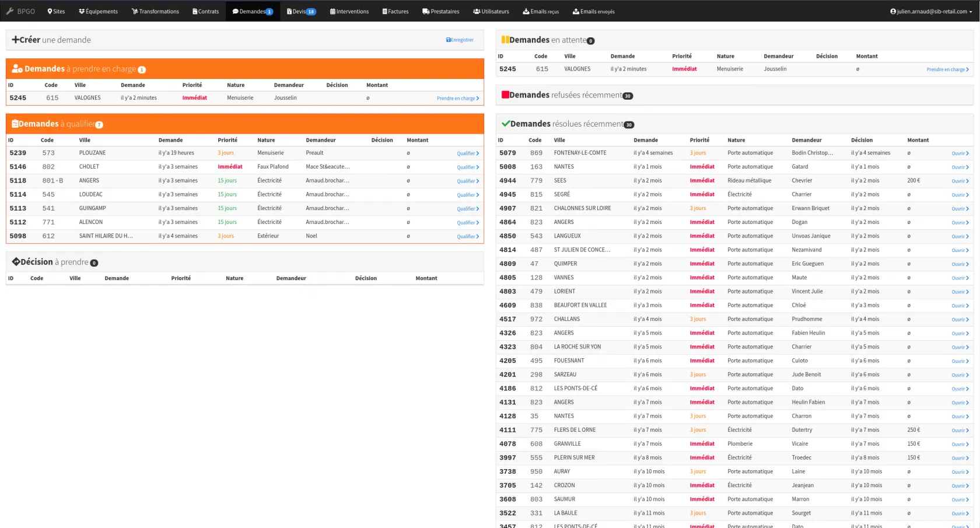Go to the Transformations section
980x528 pixels.
pyautogui.click(x=155, y=11)
